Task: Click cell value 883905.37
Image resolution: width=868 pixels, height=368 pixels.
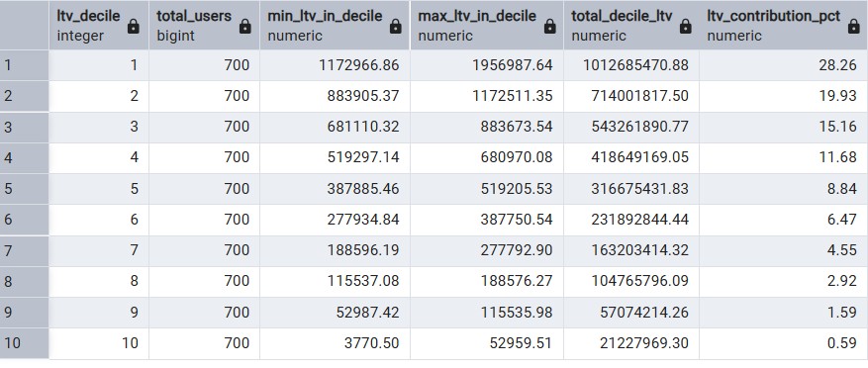Action: tap(363, 96)
